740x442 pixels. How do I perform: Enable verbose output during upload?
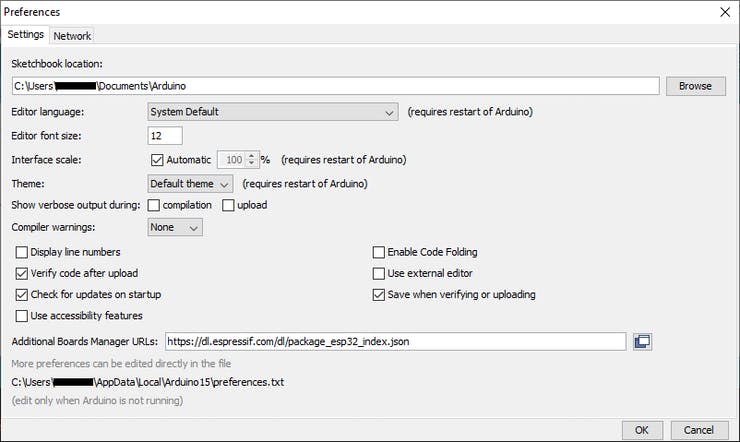pyautogui.click(x=228, y=206)
